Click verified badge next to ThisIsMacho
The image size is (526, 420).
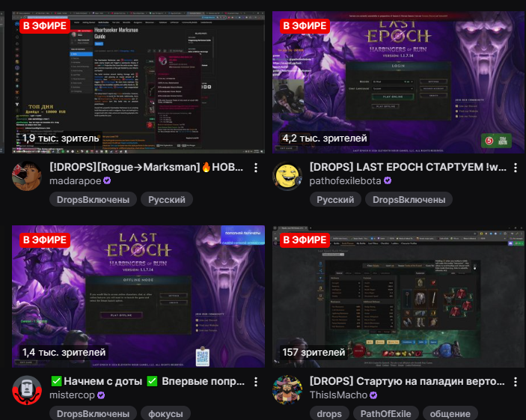click(x=373, y=395)
